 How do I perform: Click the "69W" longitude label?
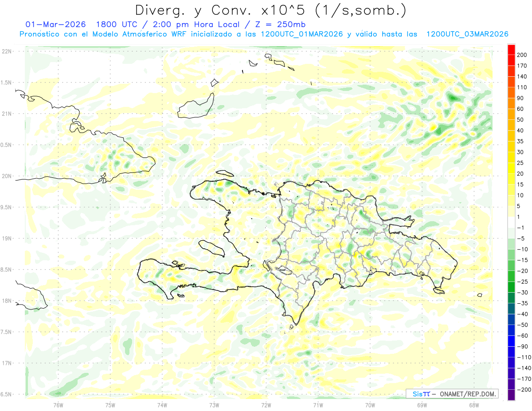point(422,405)
